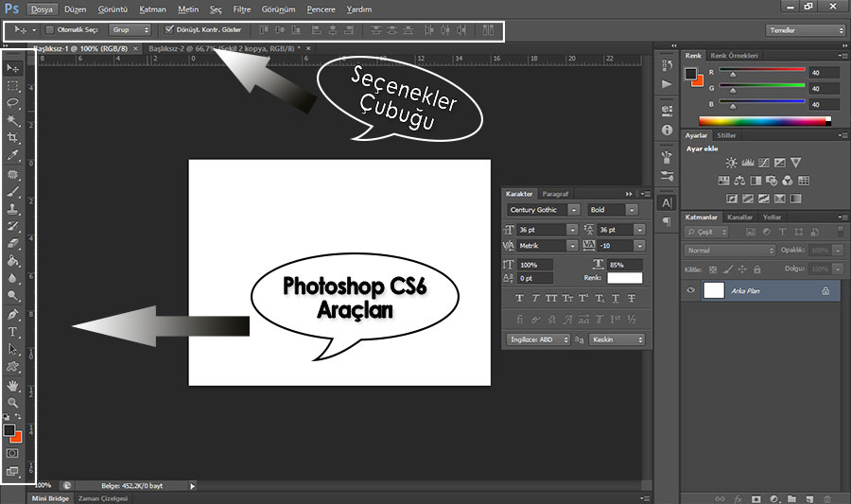This screenshot has width=851, height=504.
Task: Open Çeşit layer filter dropdown
Action: 706,232
